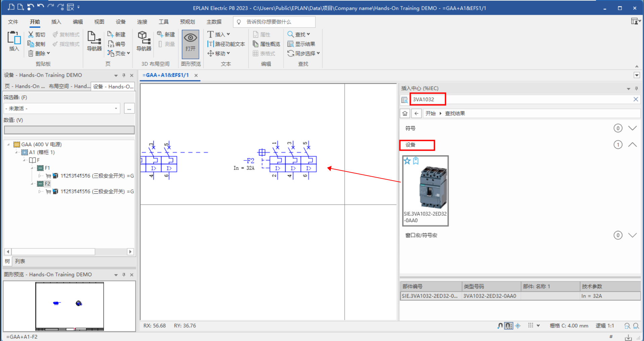Screen dimensions: 644x341
Task: Click the zoom 100 icon in status bar
Action: 636,326
